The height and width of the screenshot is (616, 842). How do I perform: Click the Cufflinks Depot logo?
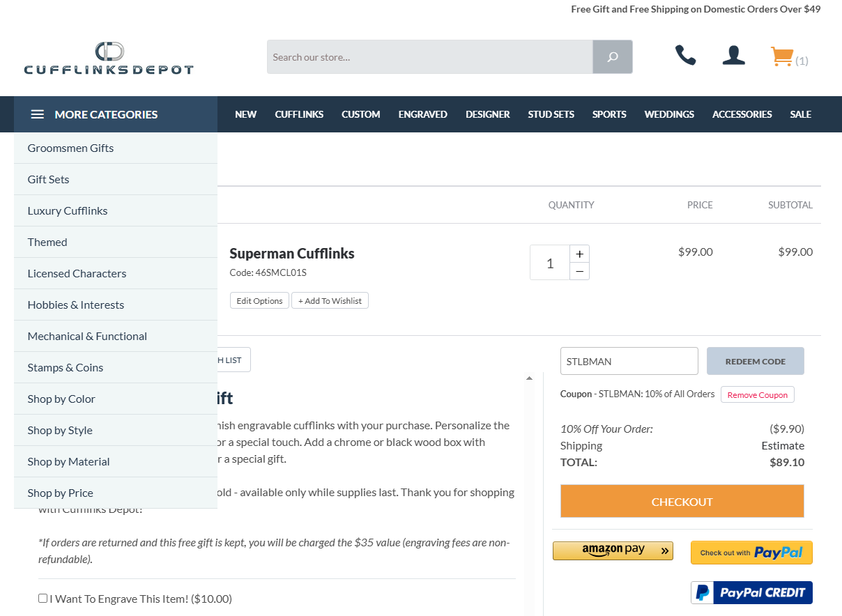click(109, 59)
